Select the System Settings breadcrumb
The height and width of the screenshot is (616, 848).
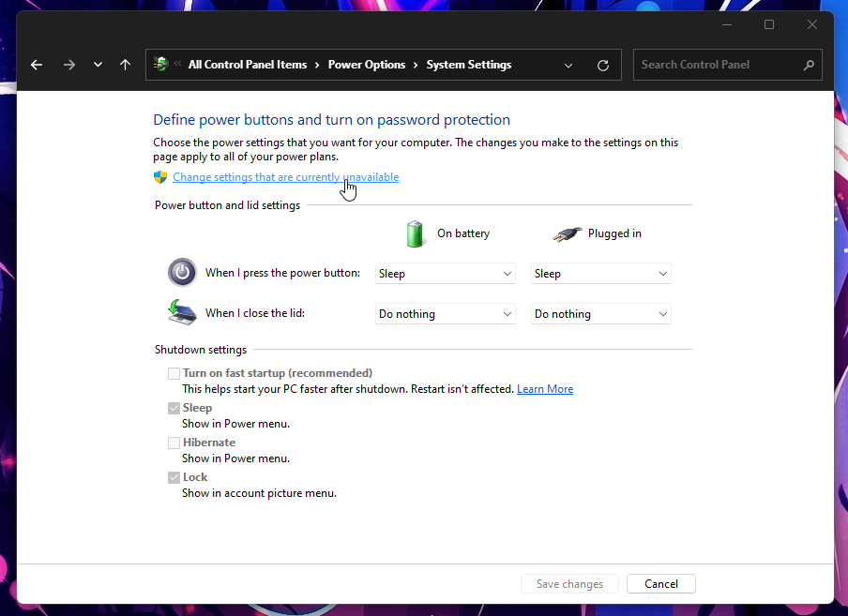tap(469, 65)
